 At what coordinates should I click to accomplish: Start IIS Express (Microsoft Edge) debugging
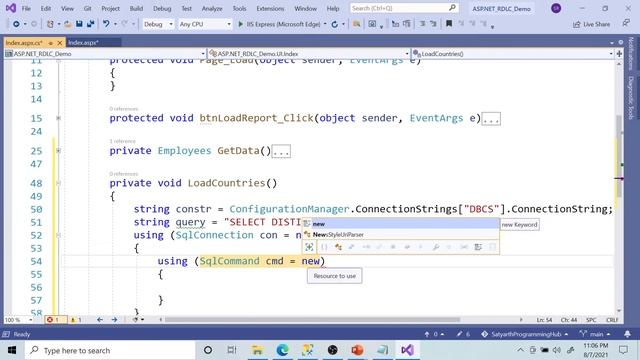pos(280,24)
